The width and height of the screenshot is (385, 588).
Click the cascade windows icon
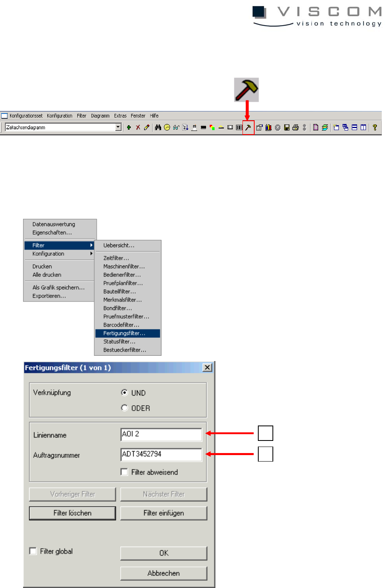(345, 127)
